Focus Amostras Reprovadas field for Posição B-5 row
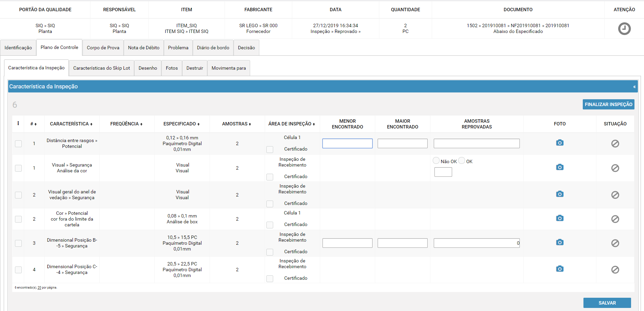This screenshot has width=644, height=311. click(477, 243)
